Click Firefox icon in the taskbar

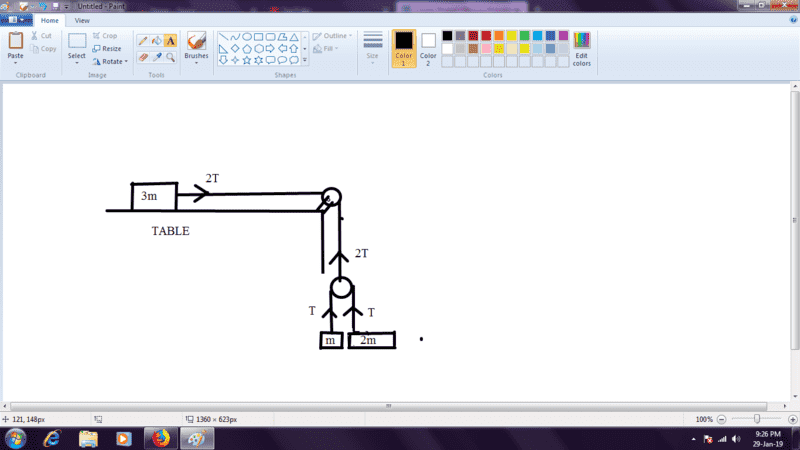pyautogui.click(x=159, y=438)
